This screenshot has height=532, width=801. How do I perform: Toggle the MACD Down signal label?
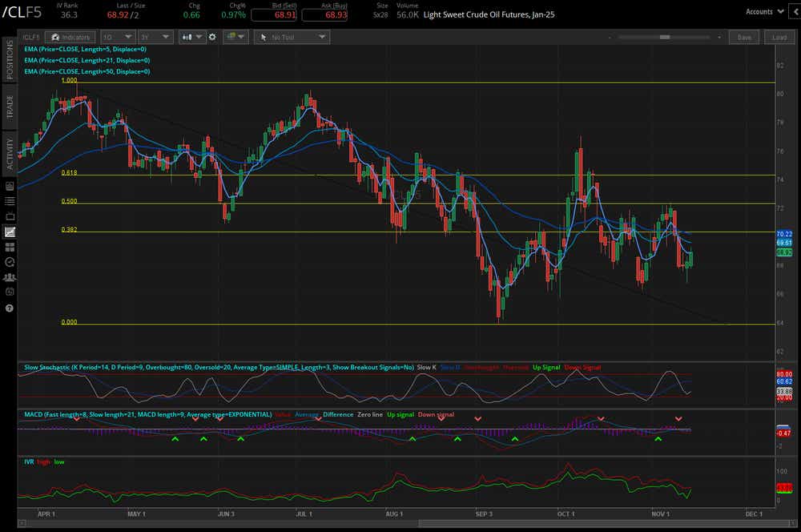click(437, 414)
